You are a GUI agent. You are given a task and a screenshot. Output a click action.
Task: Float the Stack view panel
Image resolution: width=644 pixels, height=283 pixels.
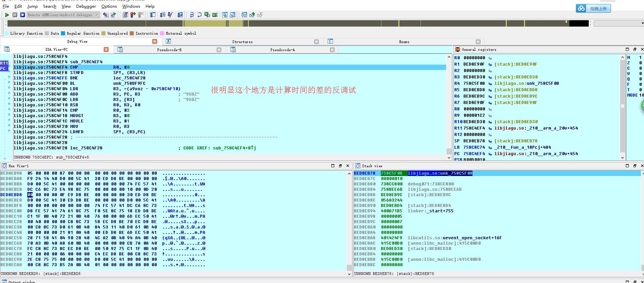[635, 166]
